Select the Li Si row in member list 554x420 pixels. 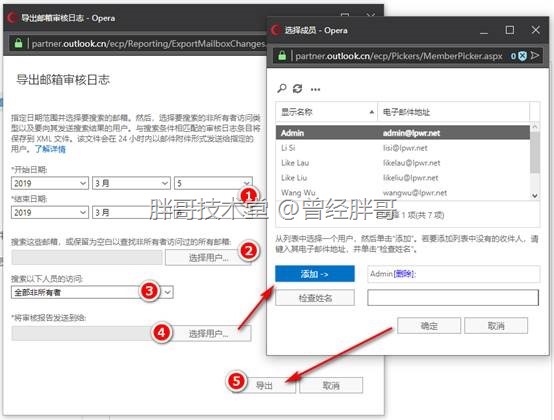(403, 148)
